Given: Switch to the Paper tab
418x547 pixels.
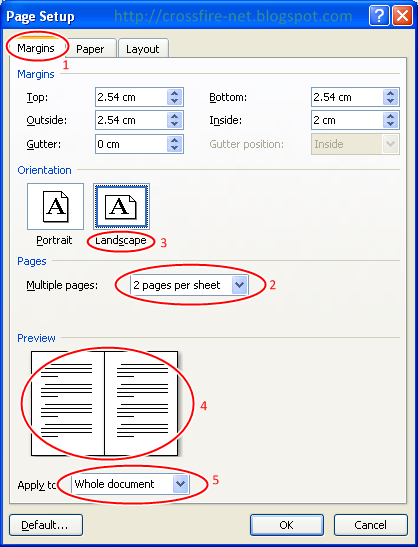Looking at the screenshot, I should point(90,49).
